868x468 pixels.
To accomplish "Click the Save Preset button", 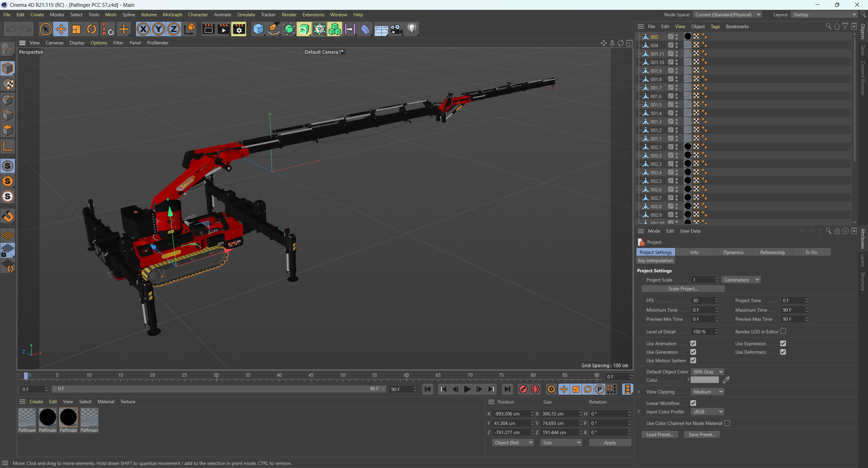I will (702, 434).
